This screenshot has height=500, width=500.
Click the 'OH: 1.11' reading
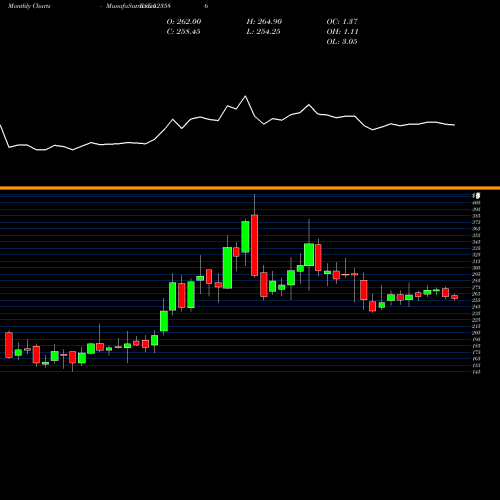click(x=342, y=31)
